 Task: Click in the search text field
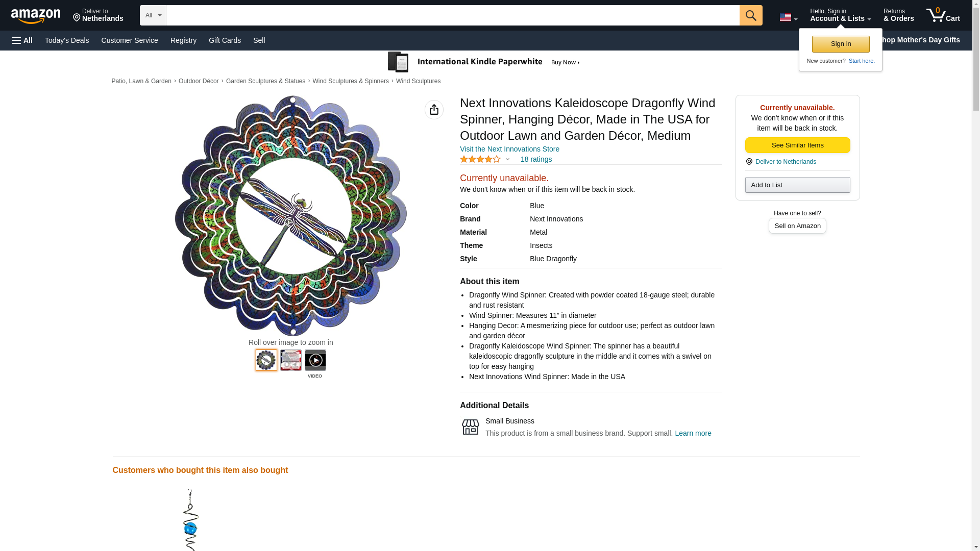click(x=452, y=15)
